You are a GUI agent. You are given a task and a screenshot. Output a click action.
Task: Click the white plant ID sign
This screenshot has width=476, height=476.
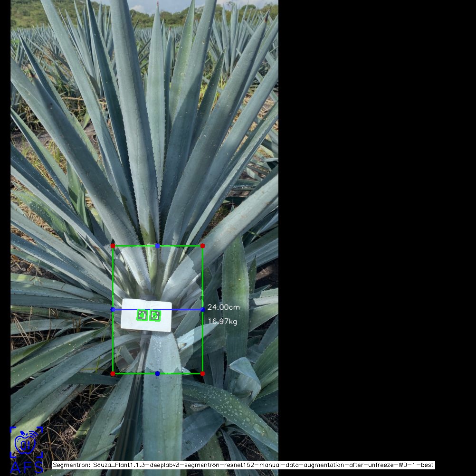click(146, 315)
